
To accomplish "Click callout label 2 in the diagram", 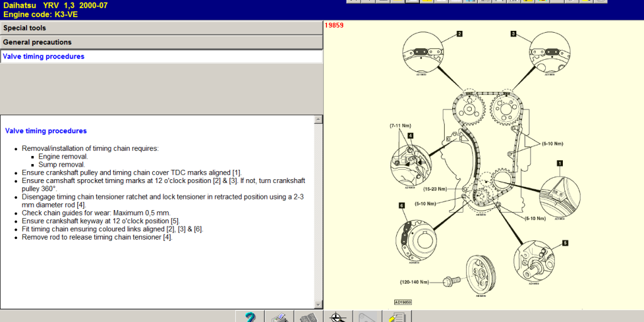I will [460, 34].
